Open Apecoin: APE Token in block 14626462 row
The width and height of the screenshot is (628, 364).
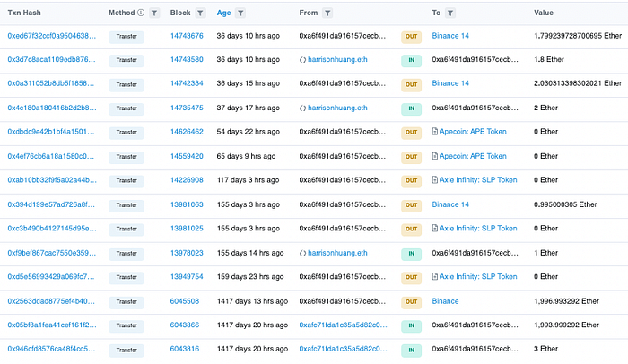(x=473, y=131)
